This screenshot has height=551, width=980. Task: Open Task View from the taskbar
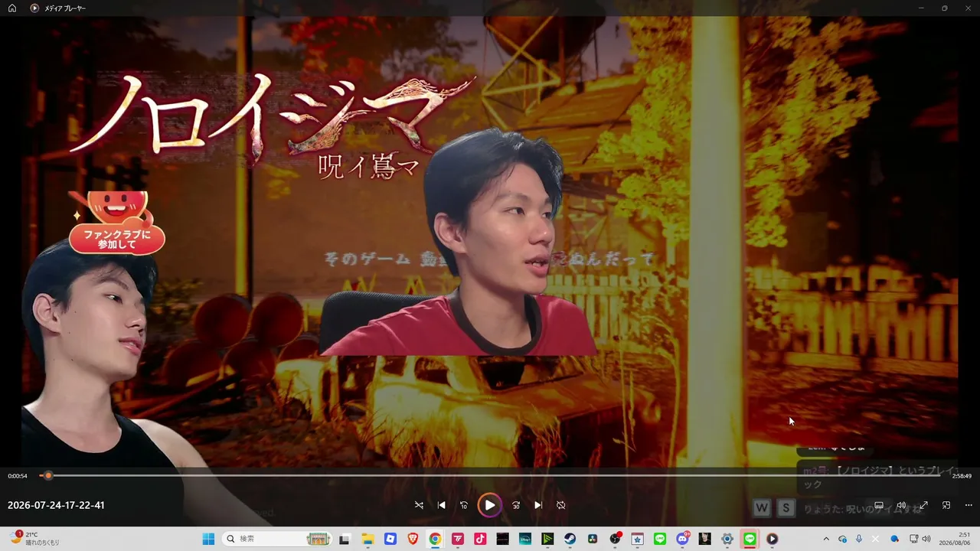tap(345, 539)
